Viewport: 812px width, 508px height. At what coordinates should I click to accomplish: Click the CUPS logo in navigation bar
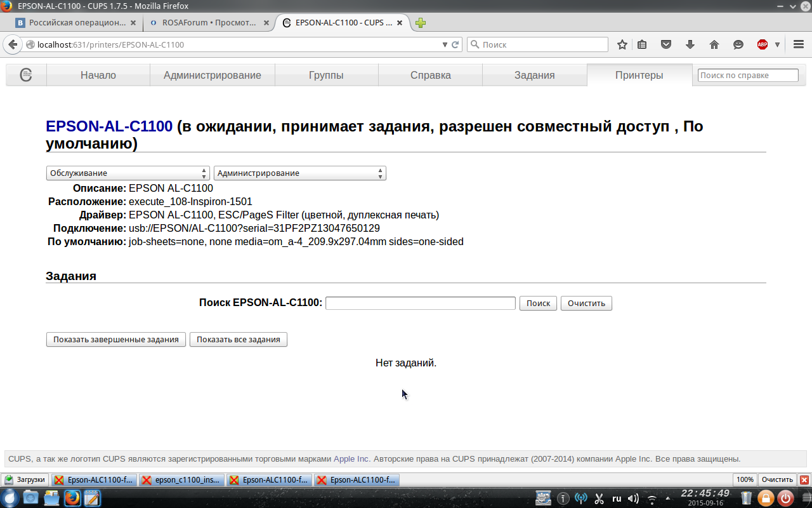26,75
